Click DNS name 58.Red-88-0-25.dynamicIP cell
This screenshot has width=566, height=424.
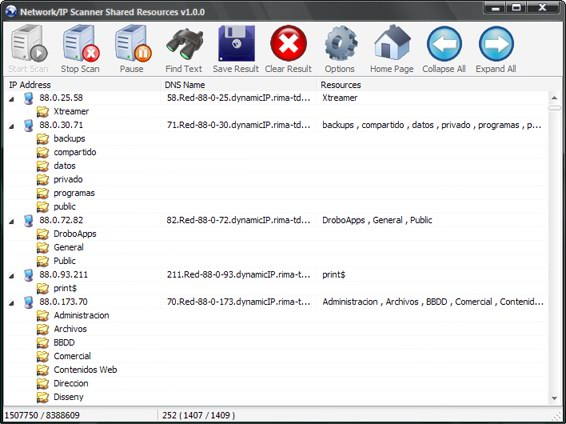point(239,98)
